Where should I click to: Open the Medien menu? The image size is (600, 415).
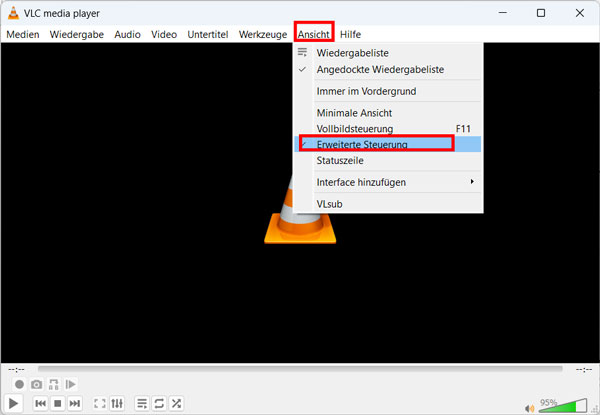point(23,34)
